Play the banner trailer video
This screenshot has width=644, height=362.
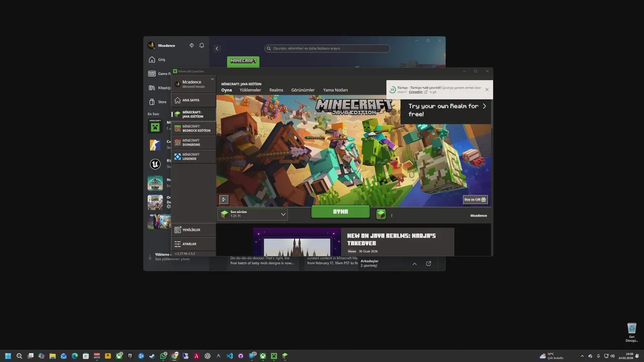tap(224, 200)
